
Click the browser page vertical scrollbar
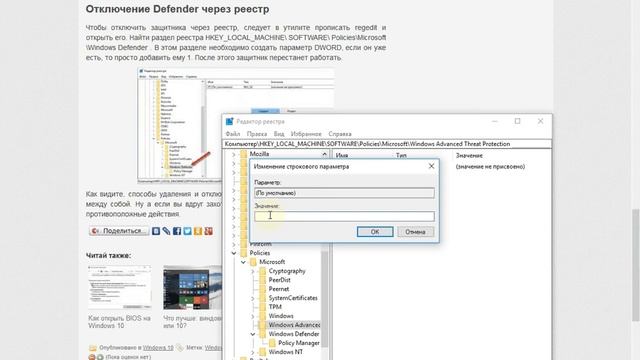pyautogui.click(x=635, y=265)
